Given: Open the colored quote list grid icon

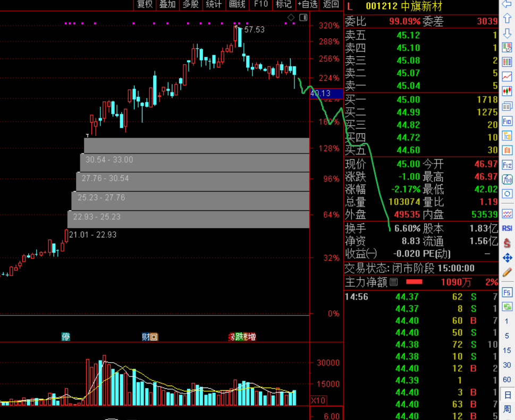Looking at the screenshot, I should (507, 62).
